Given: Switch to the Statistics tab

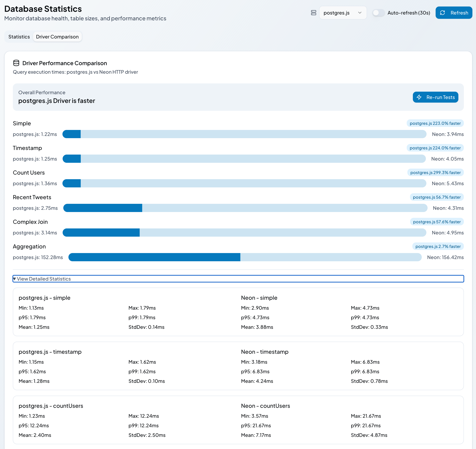Looking at the screenshot, I should [x=19, y=37].
